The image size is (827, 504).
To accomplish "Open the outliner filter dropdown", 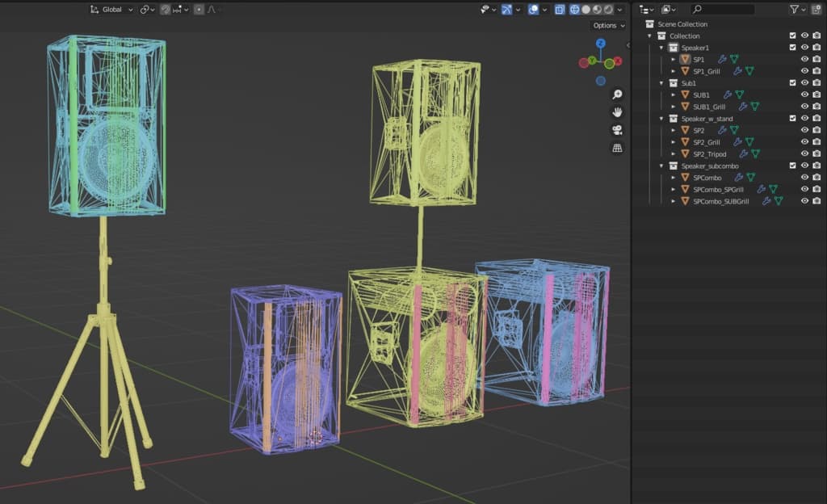I will pyautogui.click(x=798, y=10).
